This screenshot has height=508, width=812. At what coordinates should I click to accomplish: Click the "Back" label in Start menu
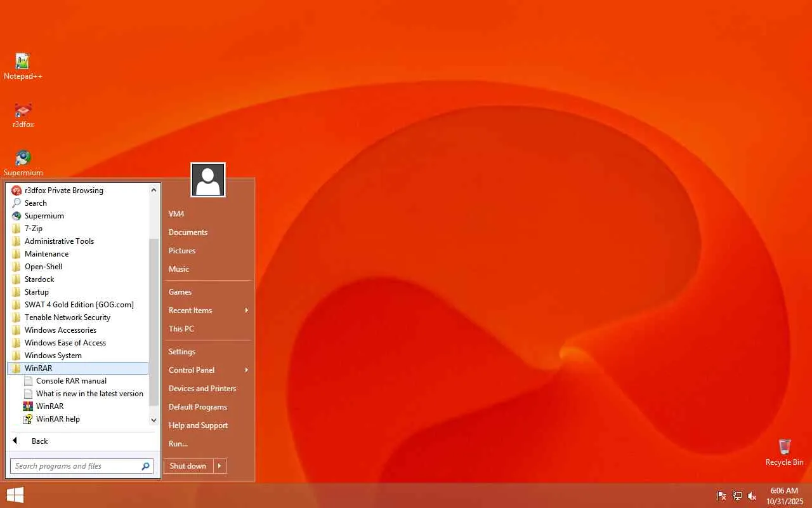point(39,441)
